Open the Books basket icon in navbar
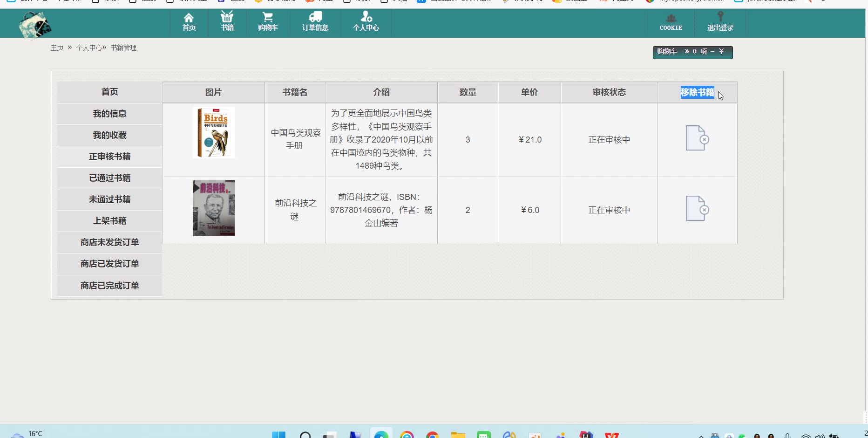The width and height of the screenshot is (868, 438). click(x=227, y=18)
